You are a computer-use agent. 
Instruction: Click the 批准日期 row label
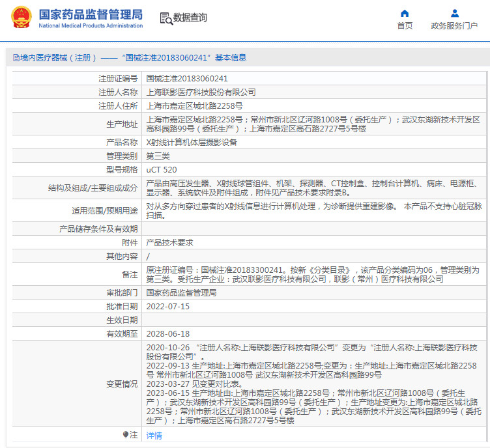(122, 307)
